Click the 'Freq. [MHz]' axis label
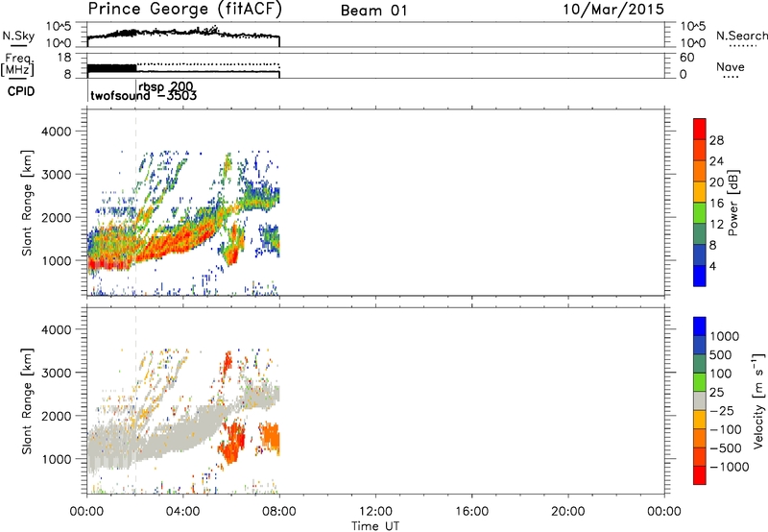The image size is (768, 532). [x=17, y=64]
